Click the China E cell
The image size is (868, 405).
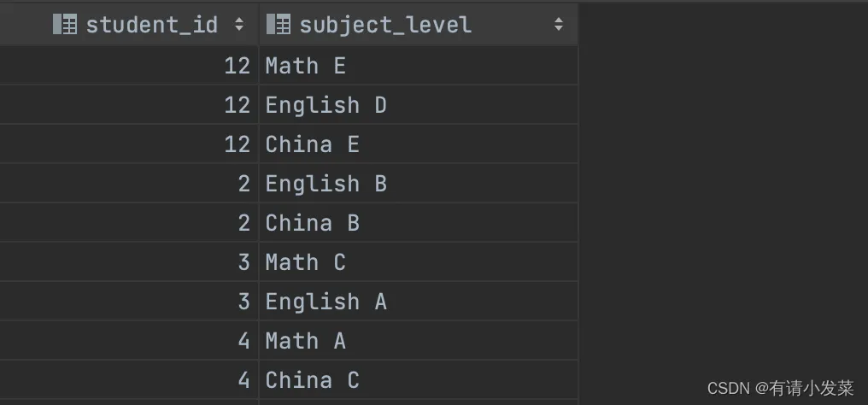tap(312, 144)
